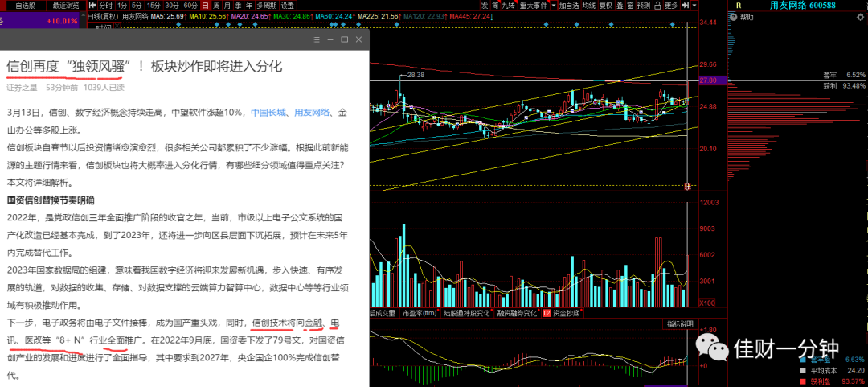Click the +10.01% change value

pos(63,20)
